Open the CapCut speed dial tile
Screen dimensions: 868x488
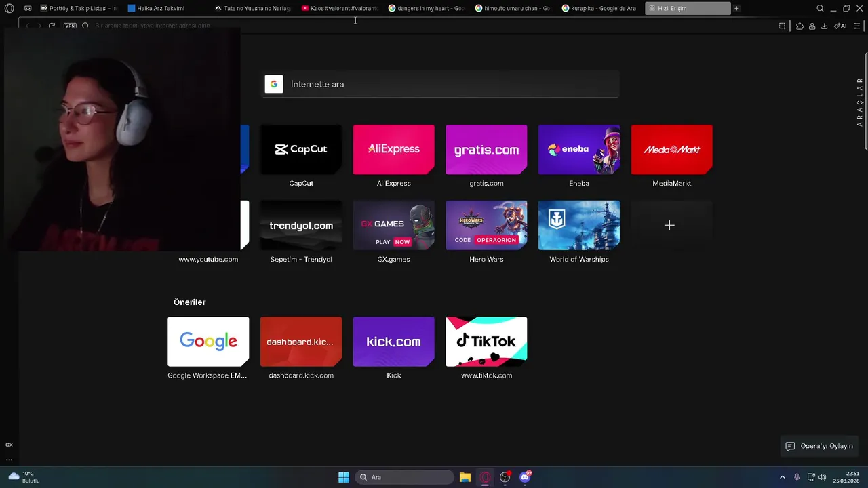click(301, 149)
